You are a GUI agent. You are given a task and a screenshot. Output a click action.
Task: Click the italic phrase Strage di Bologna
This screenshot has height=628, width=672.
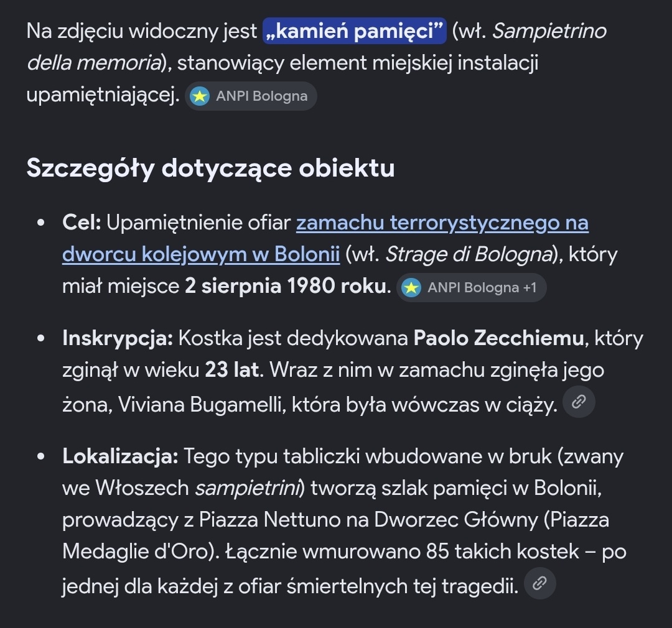469,254
